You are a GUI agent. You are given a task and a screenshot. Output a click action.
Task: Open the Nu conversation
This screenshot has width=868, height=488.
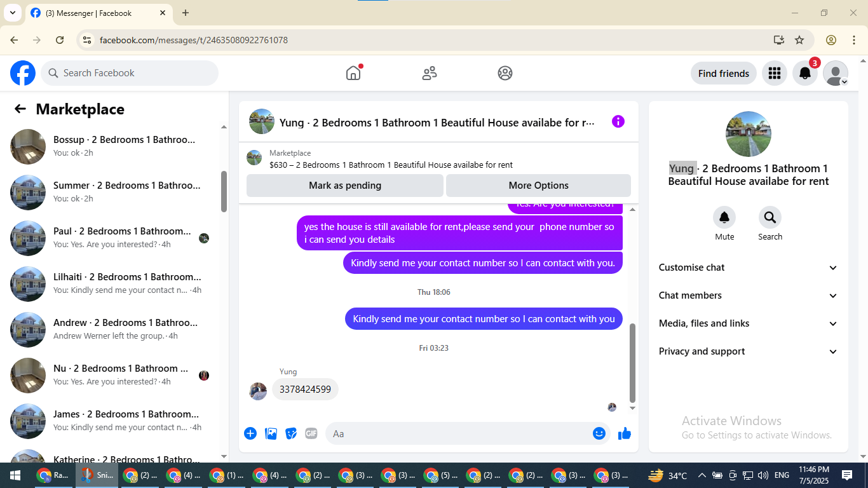pos(111,375)
